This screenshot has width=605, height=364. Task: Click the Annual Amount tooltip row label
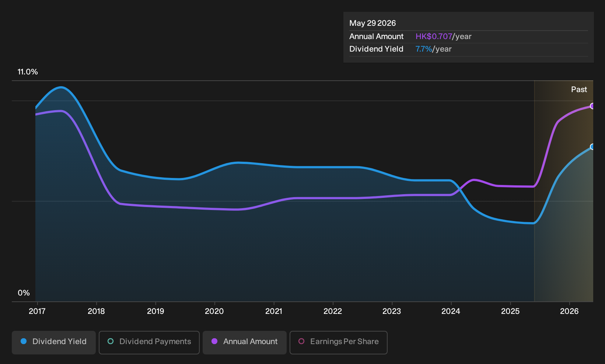tap(376, 36)
